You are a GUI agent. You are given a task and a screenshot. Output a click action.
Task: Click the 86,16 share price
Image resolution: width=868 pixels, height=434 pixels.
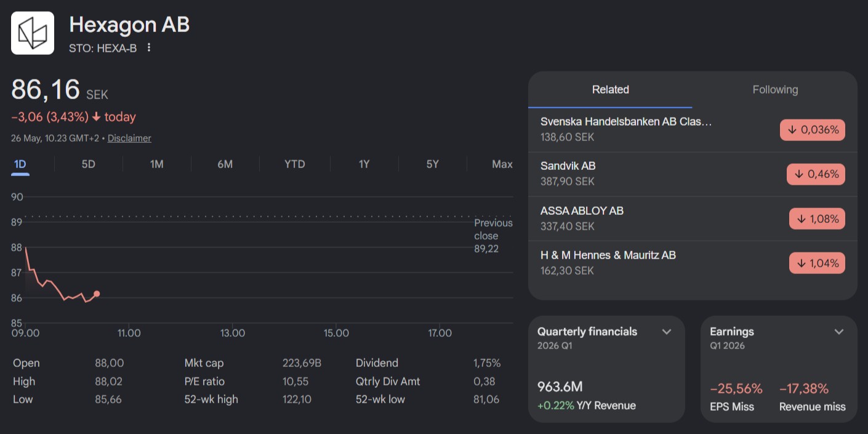46,90
